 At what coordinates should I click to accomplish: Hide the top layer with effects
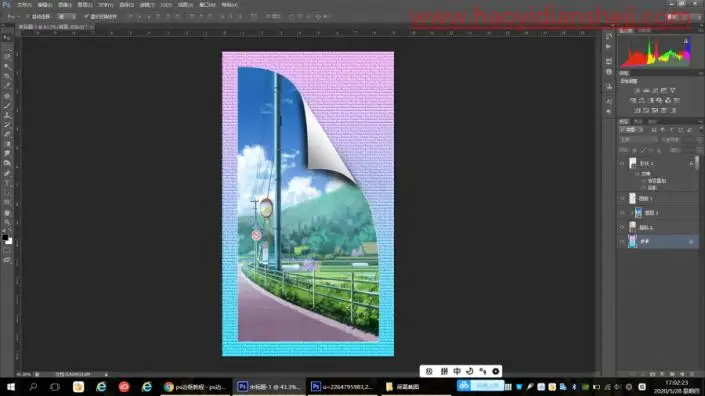[x=622, y=163]
